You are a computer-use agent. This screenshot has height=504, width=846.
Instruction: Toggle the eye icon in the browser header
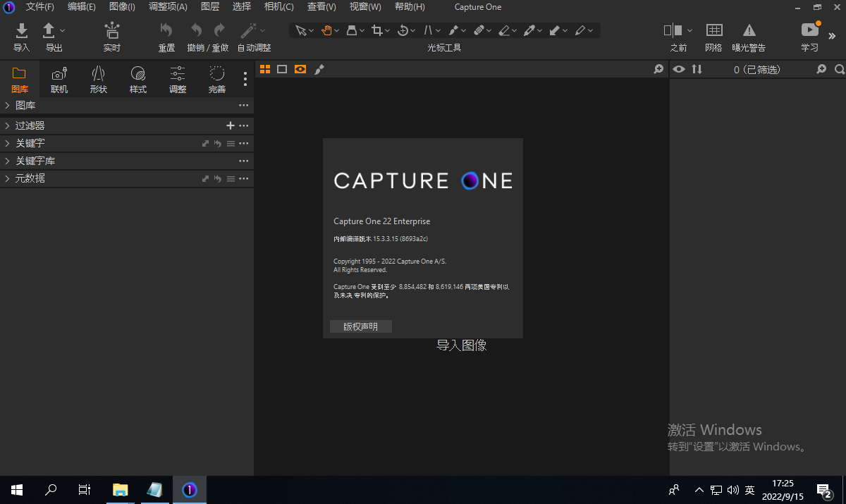(x=679, y=69)
